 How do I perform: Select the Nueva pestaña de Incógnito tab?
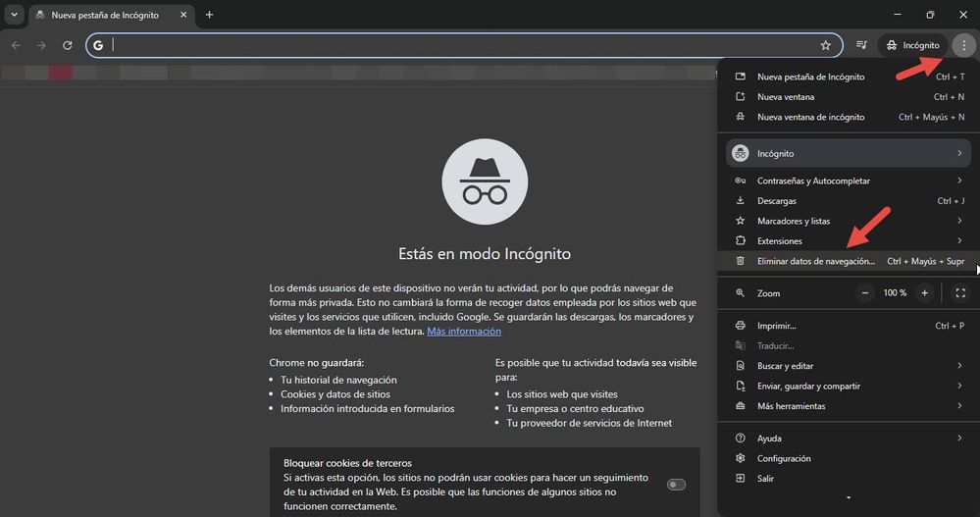(x=111, y=15)
